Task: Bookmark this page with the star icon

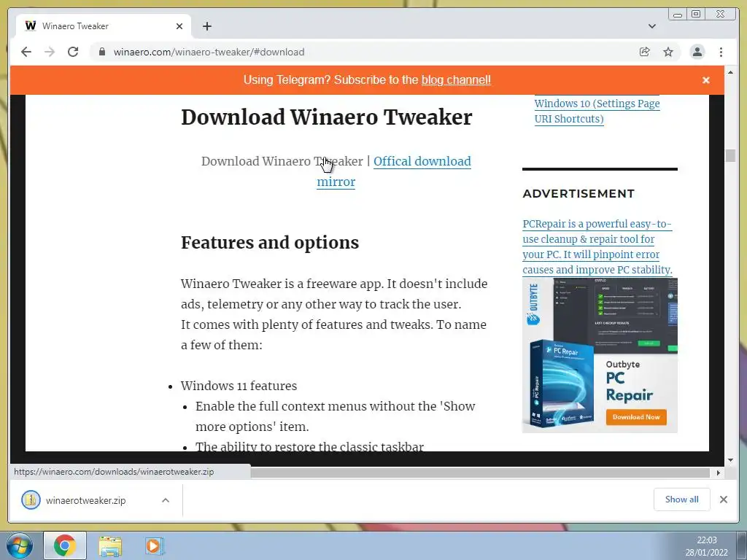Action: [x=668, y=52]
